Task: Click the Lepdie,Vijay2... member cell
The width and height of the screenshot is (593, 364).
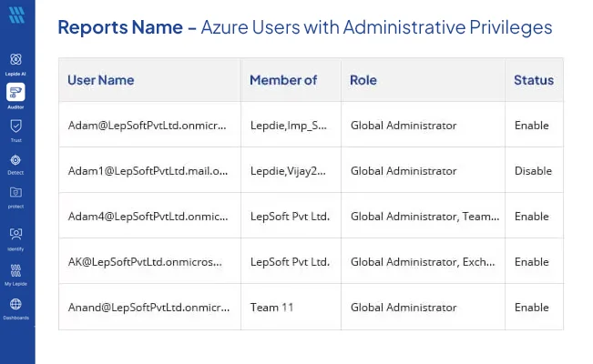Action: point(291,170)
